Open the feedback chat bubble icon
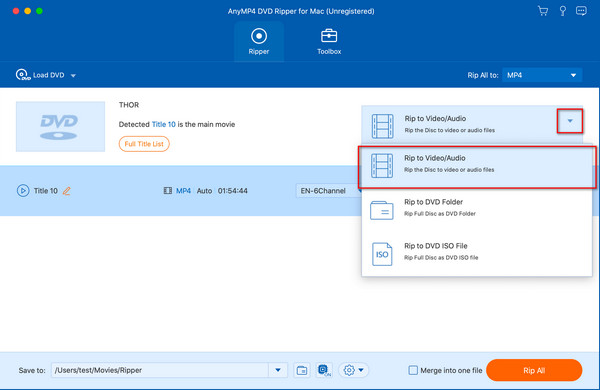This screenshot has width=600, height=390. pyautogui.click(x=581, y=11)
